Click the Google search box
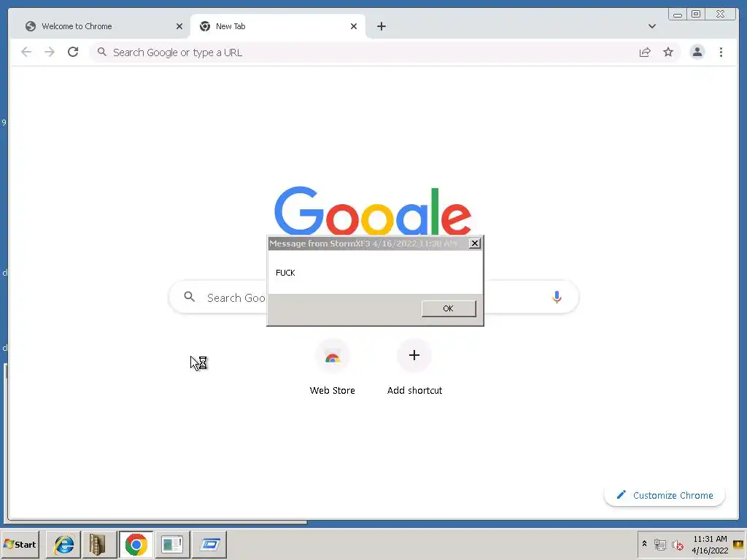747x560 pixels. (373, 297)
